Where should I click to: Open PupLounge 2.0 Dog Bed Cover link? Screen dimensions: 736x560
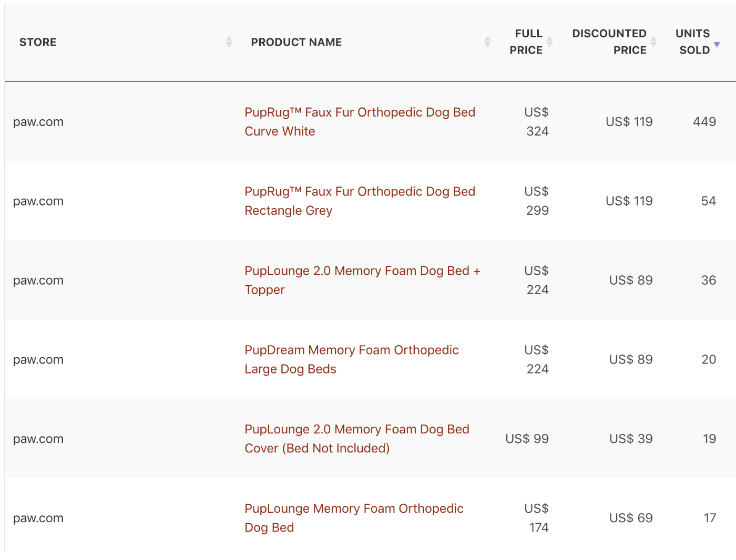pyautogui.click(x=357, y=439)
